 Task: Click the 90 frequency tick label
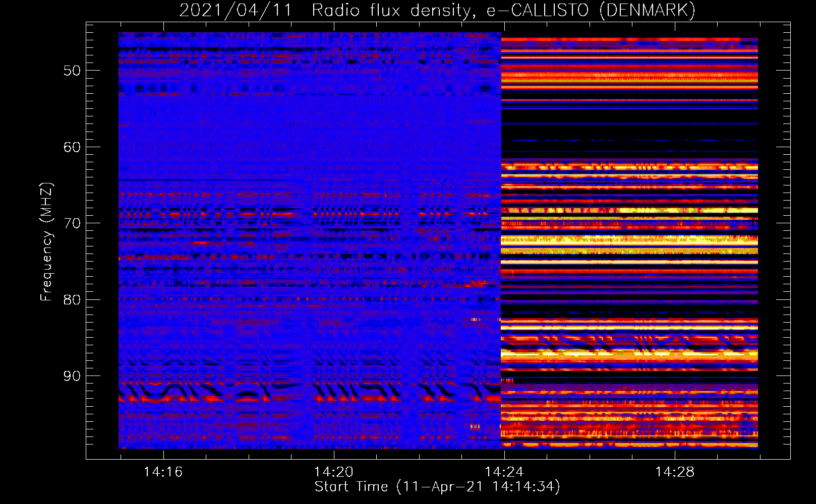pyautogui.click(x=72, y=376)
